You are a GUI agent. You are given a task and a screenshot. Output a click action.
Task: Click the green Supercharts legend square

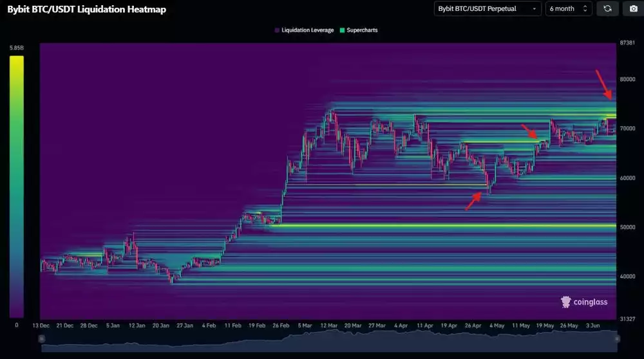[342, 30]
